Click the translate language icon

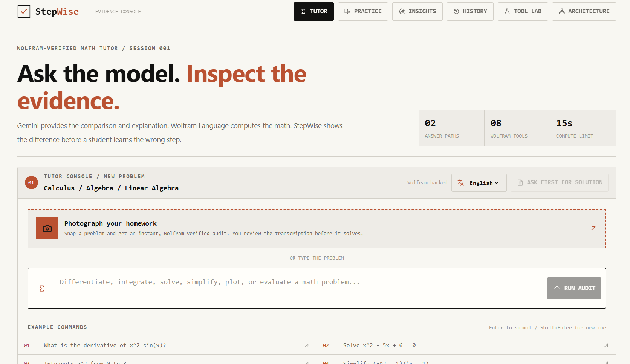pos(460,183)
